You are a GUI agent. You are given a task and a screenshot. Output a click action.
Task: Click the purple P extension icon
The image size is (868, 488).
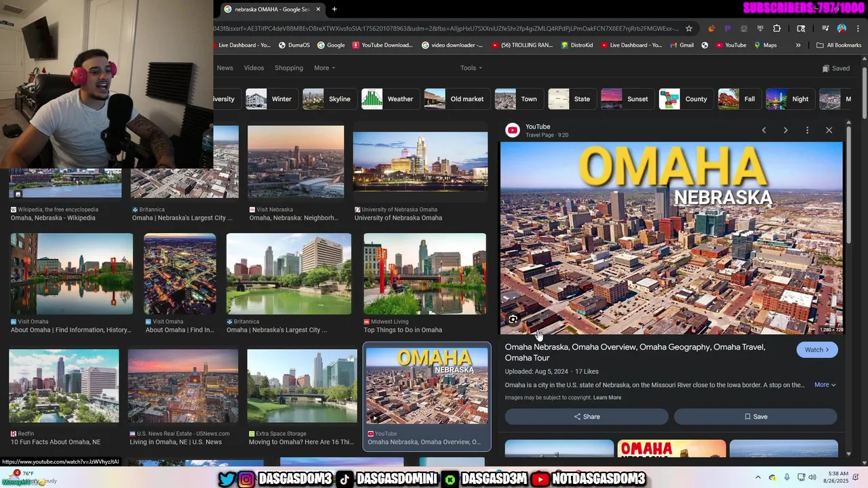point(728,28)
